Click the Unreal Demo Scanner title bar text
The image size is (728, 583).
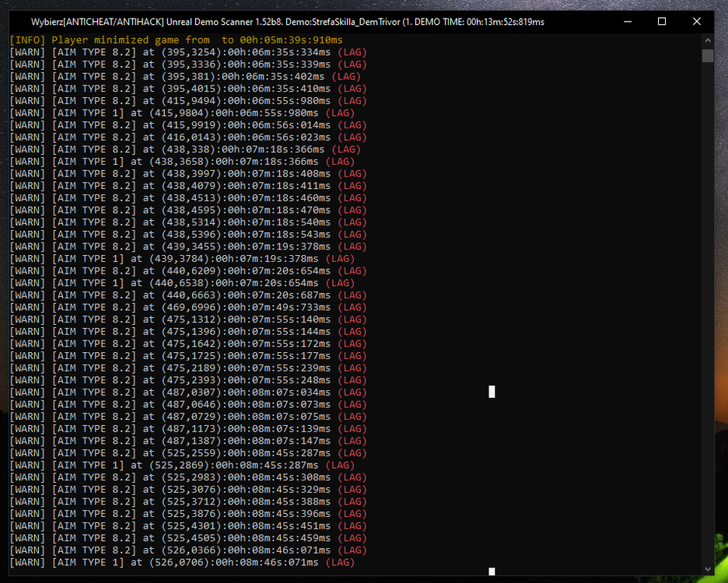point(288,22)
